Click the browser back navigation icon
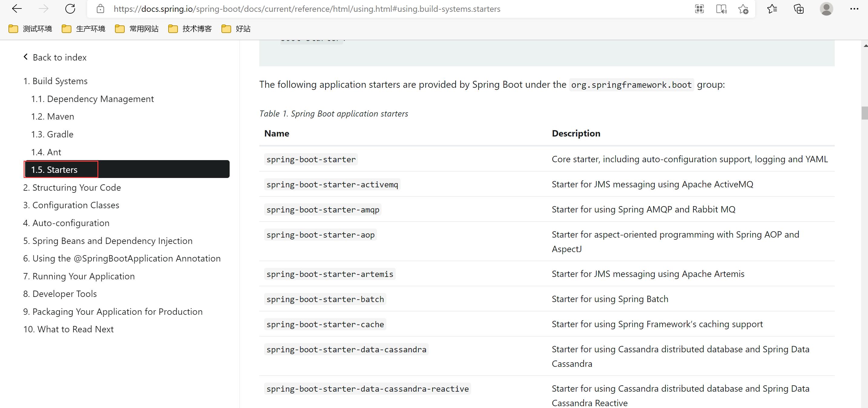 17,8
